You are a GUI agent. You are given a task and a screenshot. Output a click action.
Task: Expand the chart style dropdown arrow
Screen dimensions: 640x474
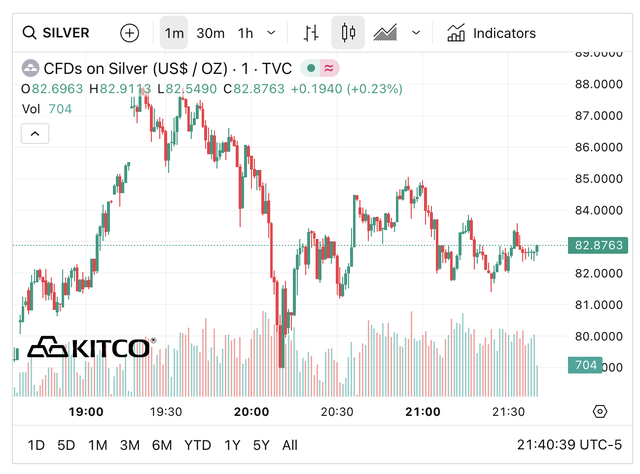click(416, 33)
